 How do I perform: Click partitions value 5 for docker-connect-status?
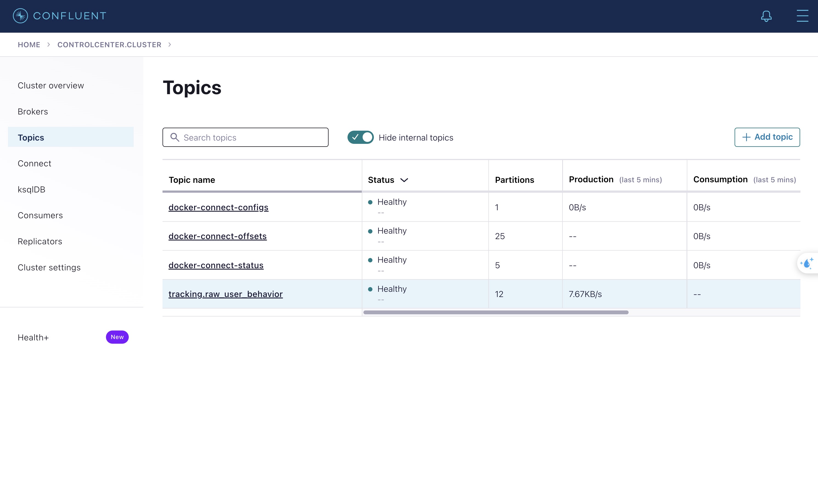[497, 265]
